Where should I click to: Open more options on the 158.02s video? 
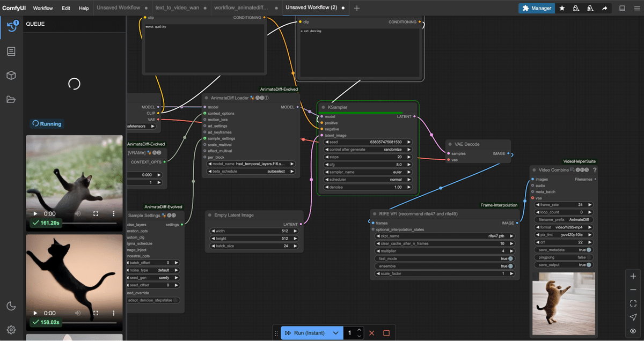click(113, 313)
